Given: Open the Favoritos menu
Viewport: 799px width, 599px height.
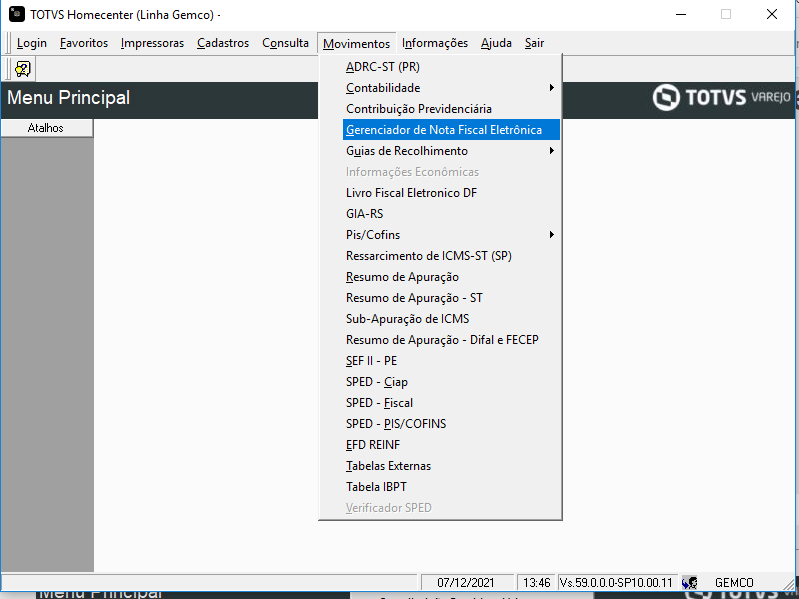Looking at the screenshot, I should click(x=84, y=43).
